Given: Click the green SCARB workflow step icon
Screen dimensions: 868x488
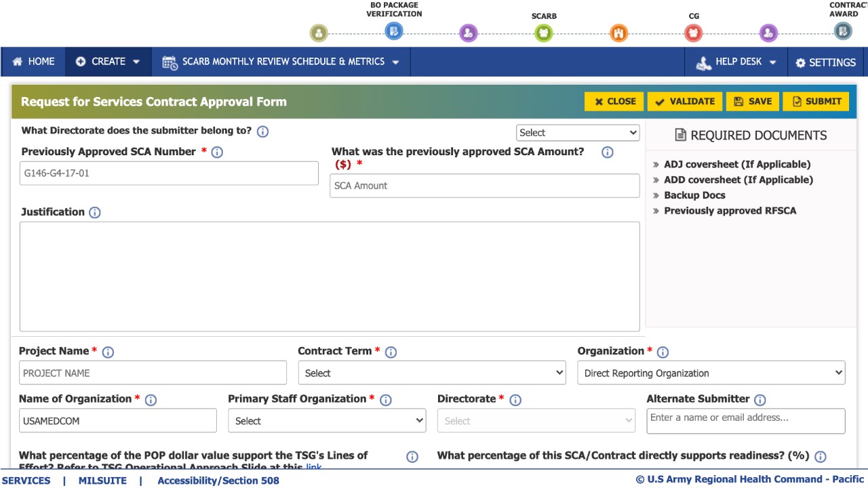Looking at the screenshot, I should [x=543, y=33].
